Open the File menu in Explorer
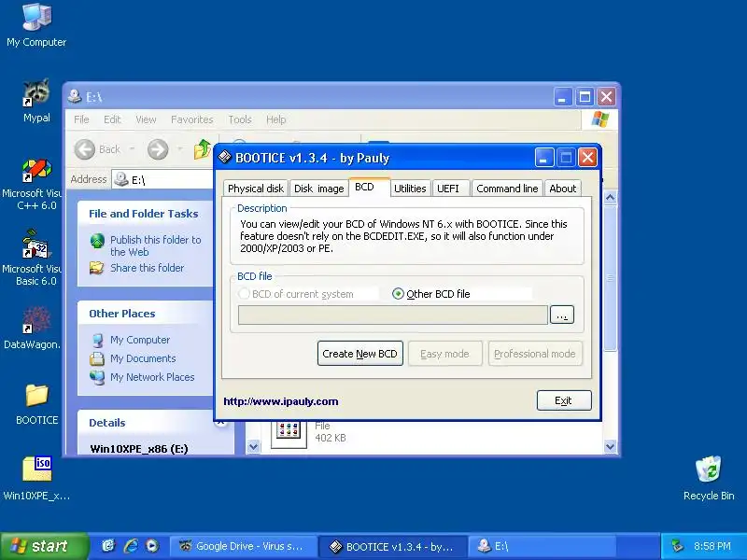Screen dimensions: 747x560 coord(81,119)
